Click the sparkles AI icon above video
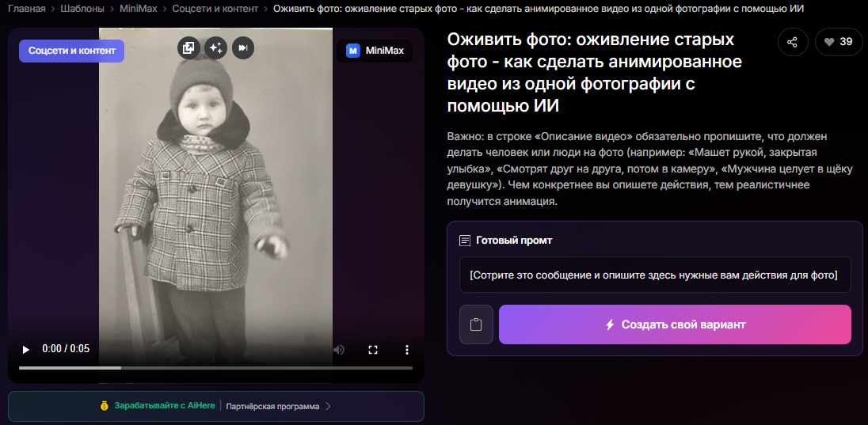Image resolution: width=868 pixels, height=425 pixels. (215, 48)
